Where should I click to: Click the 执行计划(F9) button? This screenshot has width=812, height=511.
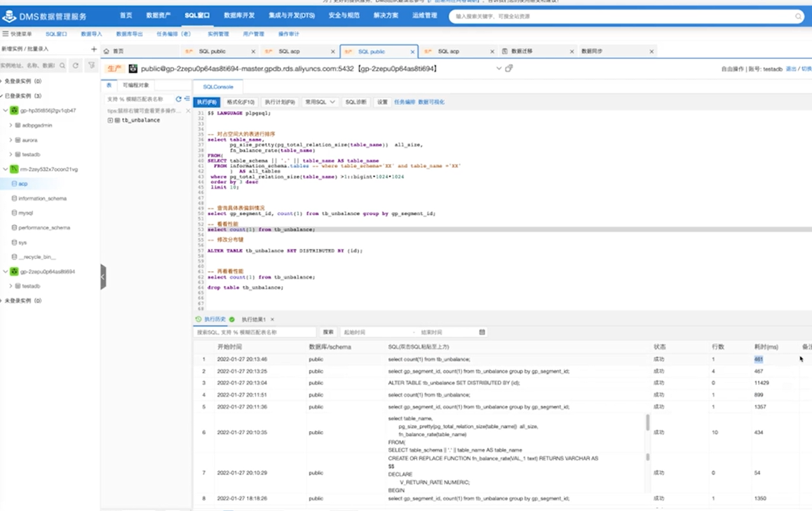[x=280, y=102]
